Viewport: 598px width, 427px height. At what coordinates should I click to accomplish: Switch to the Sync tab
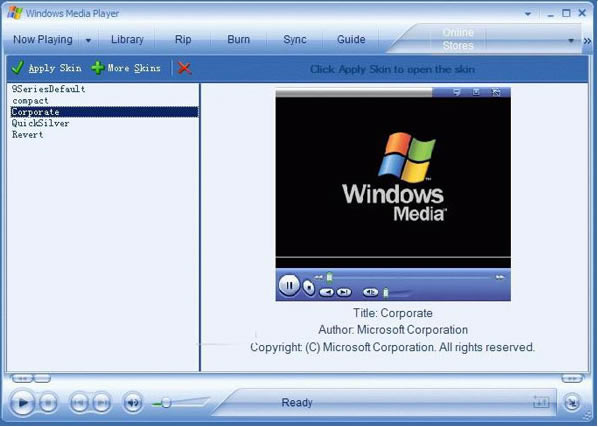click(295, 39)
